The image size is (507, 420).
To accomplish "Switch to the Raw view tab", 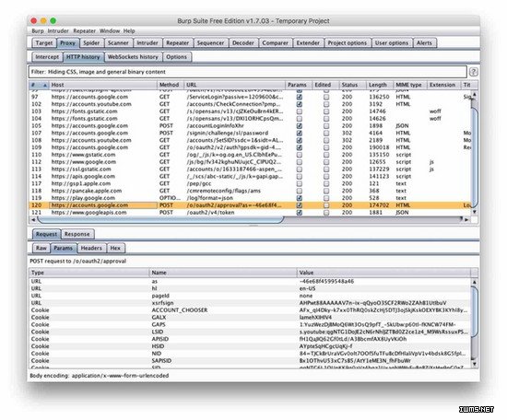I will click(41, 248).
